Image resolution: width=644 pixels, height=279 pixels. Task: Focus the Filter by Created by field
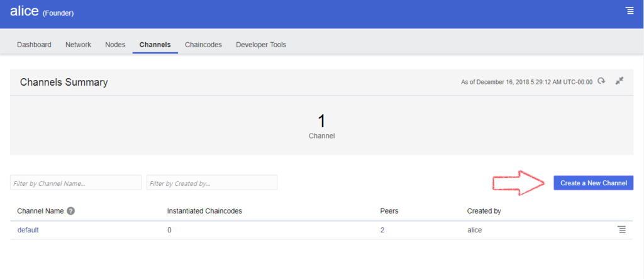click(212, 183)
